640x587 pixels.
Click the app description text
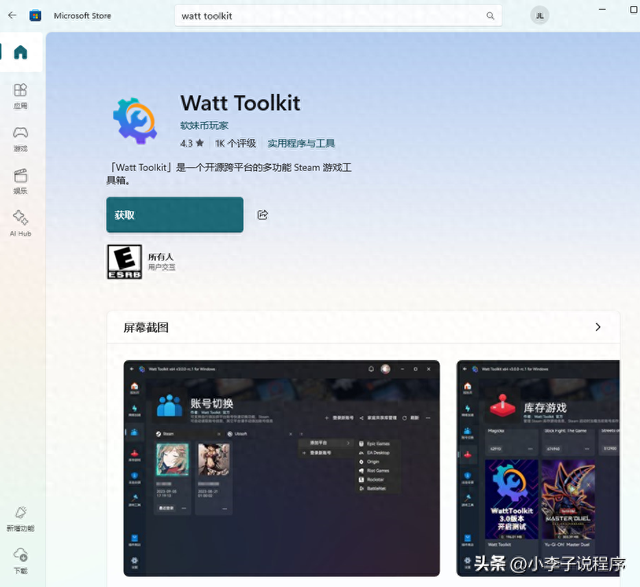pyautogui.click(x=229, y=173)
